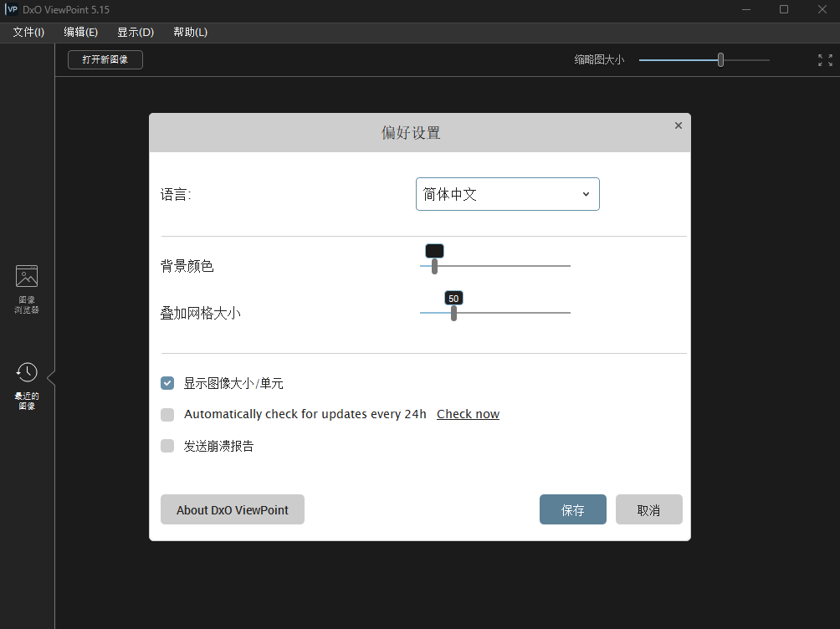Click the 偏好设置 dialog title

411,133
